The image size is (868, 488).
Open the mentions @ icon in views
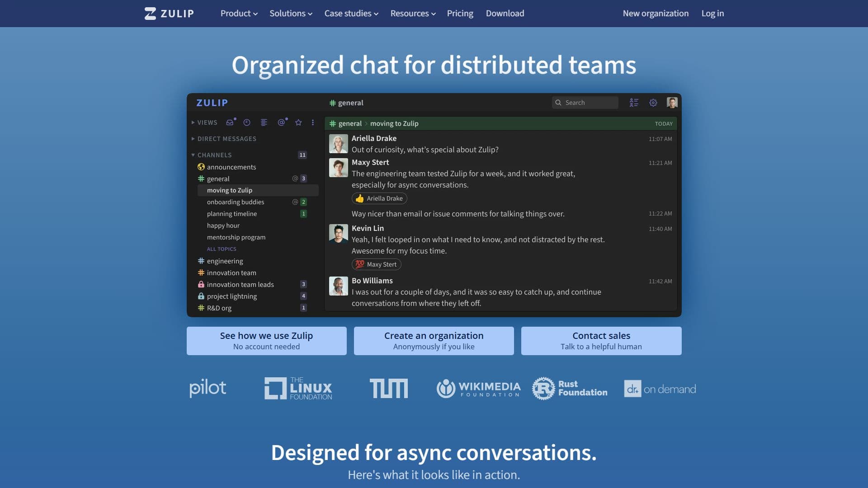tap(282, 122)
